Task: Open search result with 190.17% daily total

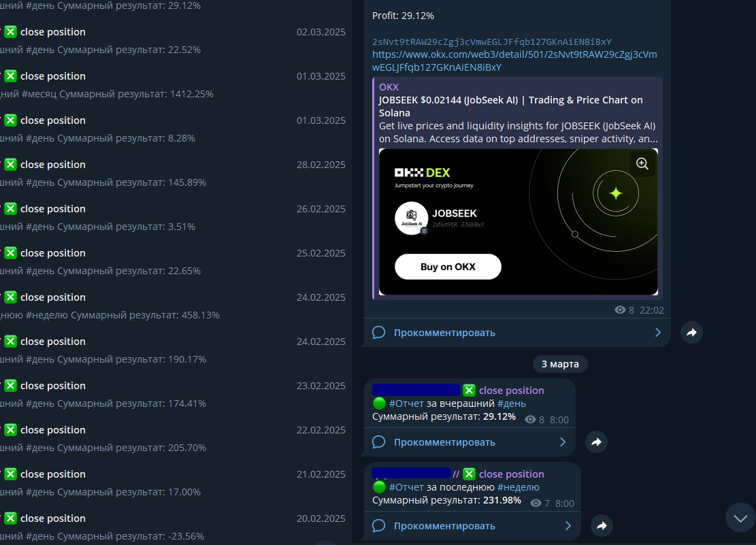Action: pos(176,350)
